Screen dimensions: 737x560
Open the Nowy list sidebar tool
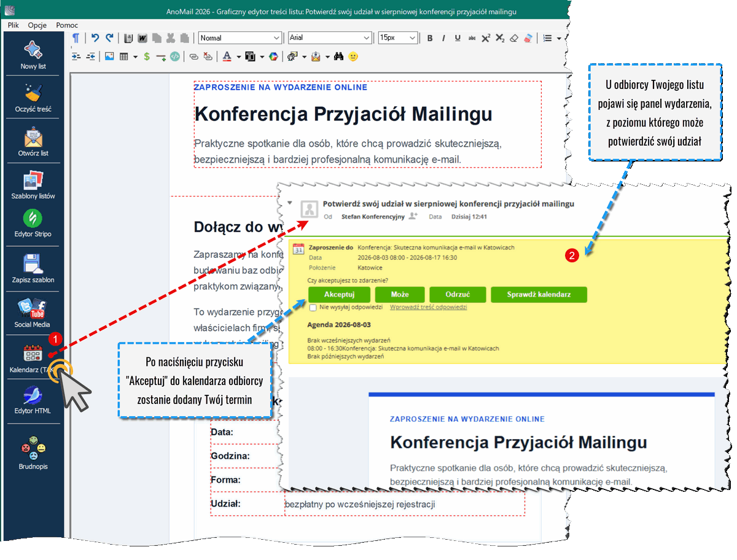[33, 54]
